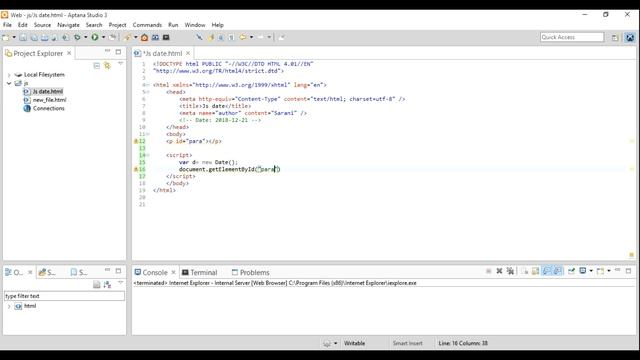This screenshot has height=360, width=640.
Task: Collapse the js project folder
Action: [9, 83]
